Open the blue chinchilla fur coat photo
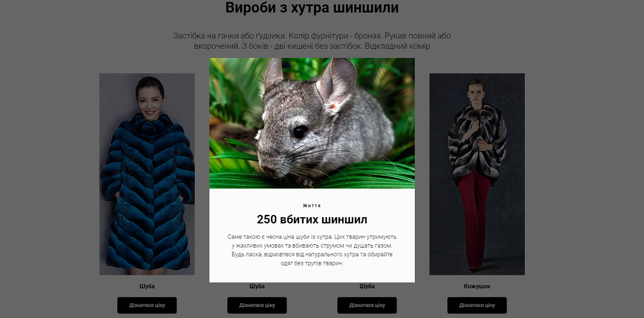 point(147,174)
